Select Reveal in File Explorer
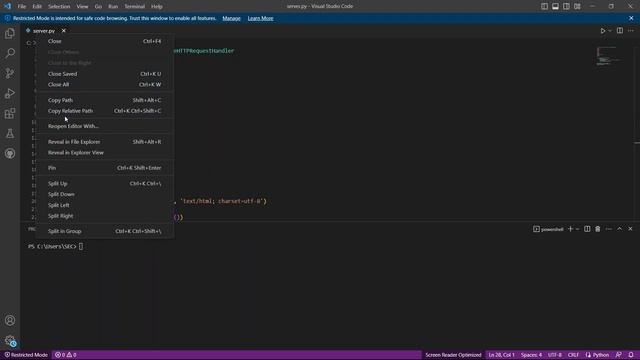 click(x=104, y=142)
